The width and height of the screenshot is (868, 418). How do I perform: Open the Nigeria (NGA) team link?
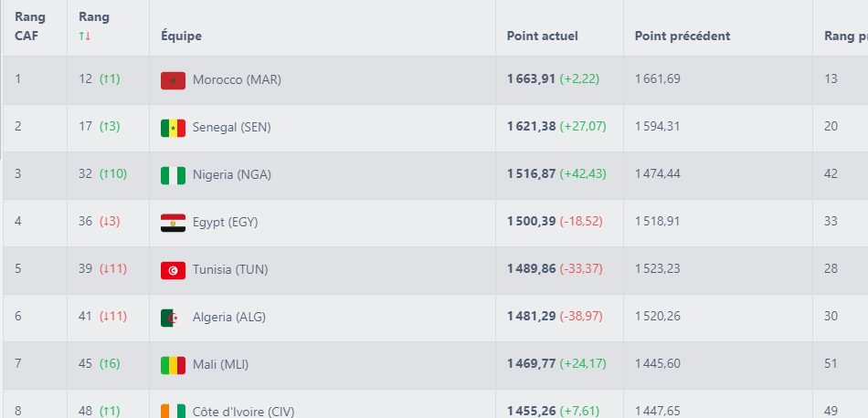tap(231, 174)
